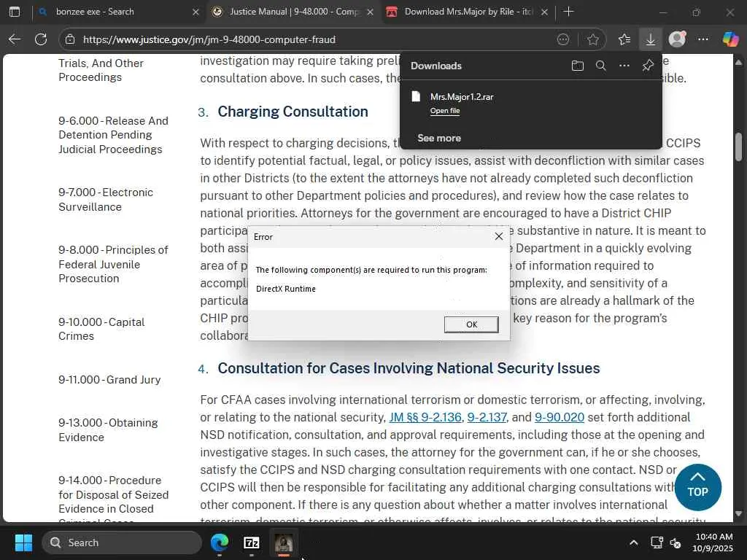The image size is (747, 560).
Task: Click the page vertical scrollbar thumb
Action: 738,147
